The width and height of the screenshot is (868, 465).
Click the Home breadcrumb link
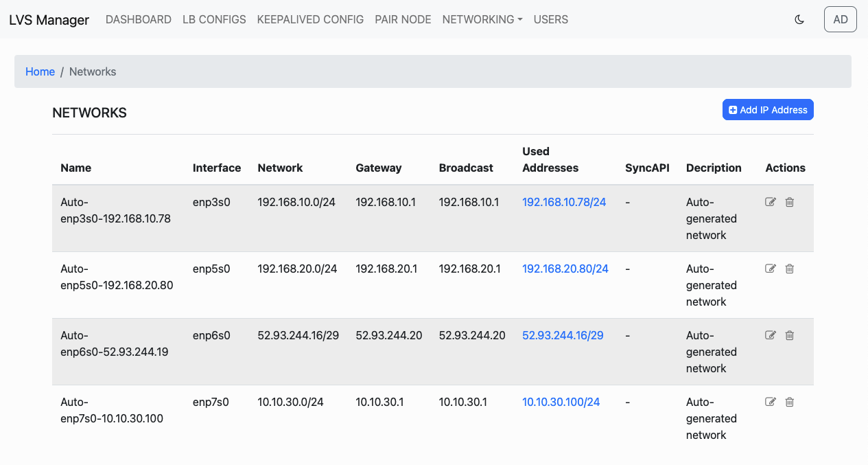tap(40, 71)
